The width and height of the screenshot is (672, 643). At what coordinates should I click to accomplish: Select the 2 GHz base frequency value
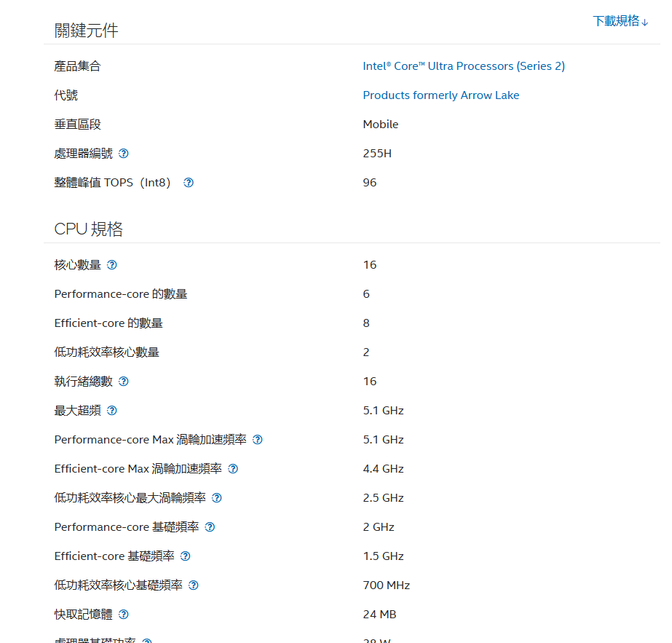379,527
